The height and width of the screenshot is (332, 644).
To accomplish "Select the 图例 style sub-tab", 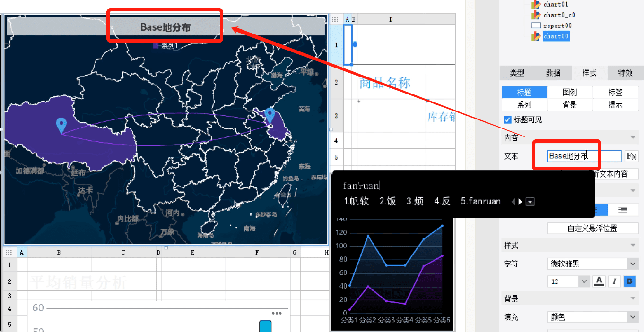I will (570, 93).
